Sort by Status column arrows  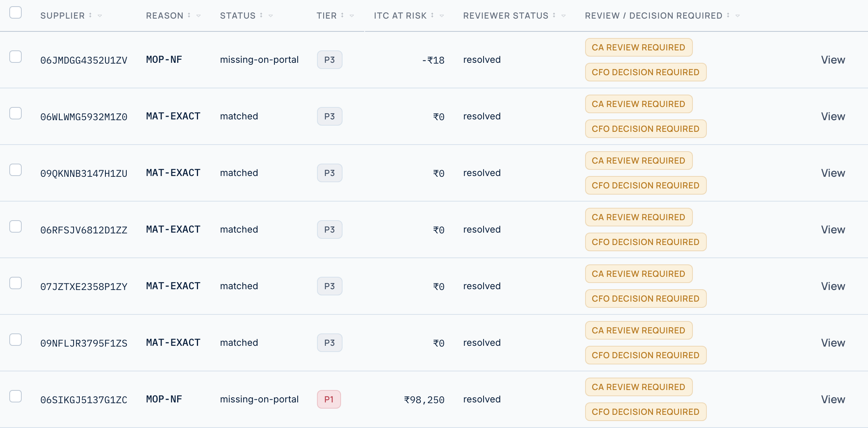pyautogui.click(x=261, y=15)
